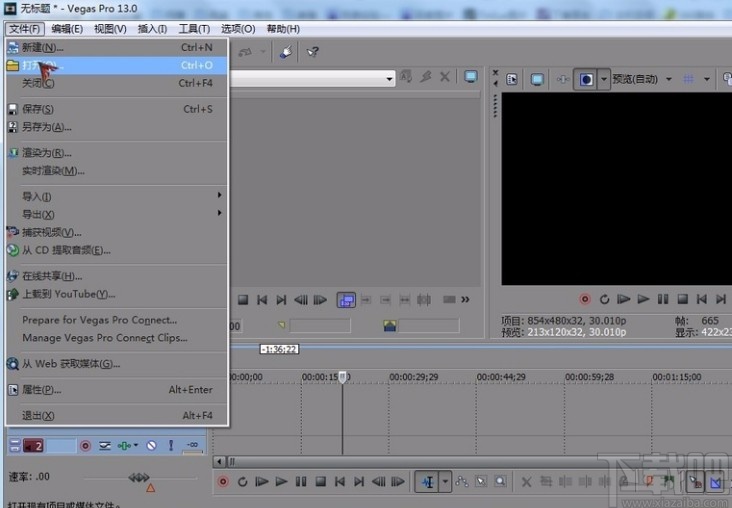Go to start in the trimmer panel
732x508 pixels.
(262, 300)
